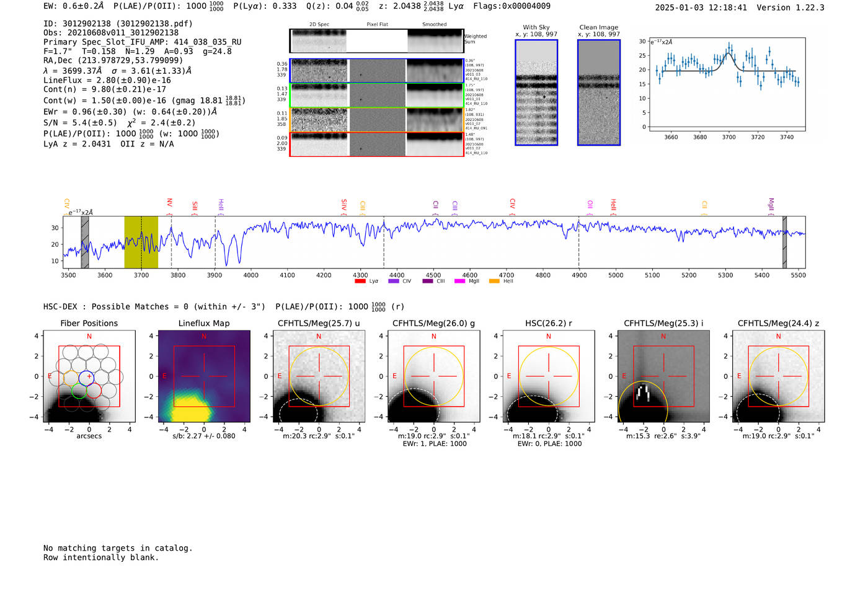The image size is (868, 591).
Task: Open the With Sky image panel
Action: pyautogui.click(x=536, y=92)
